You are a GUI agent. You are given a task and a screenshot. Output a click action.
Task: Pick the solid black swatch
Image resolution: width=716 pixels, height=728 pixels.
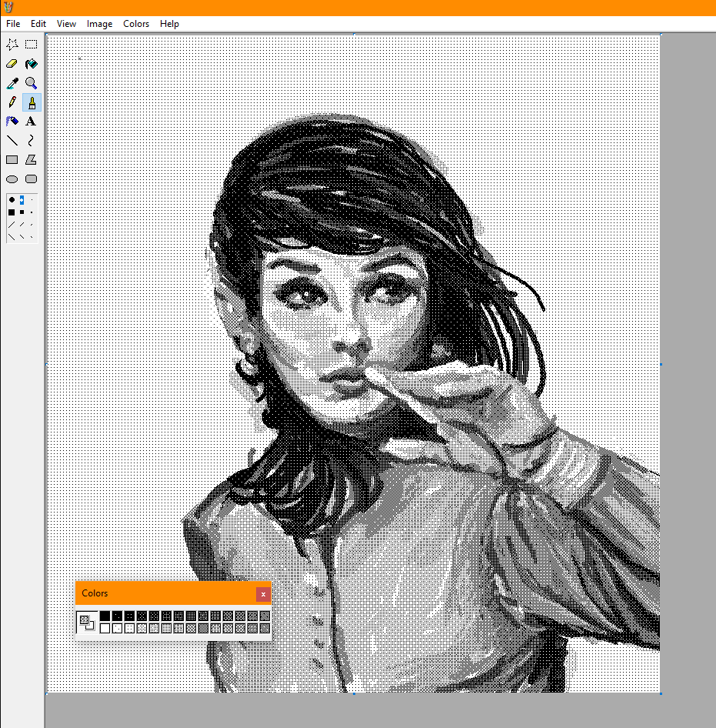coord(105,616)
